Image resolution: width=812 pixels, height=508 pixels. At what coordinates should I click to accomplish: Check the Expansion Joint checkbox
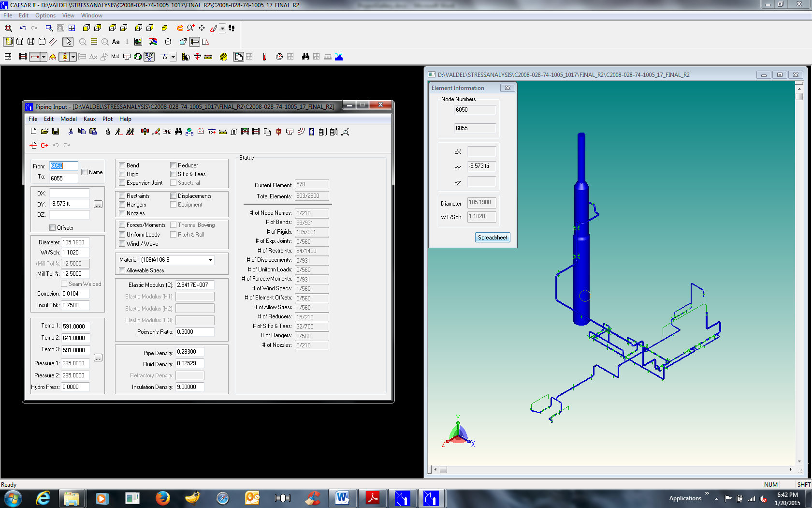(x=122, y=183)
